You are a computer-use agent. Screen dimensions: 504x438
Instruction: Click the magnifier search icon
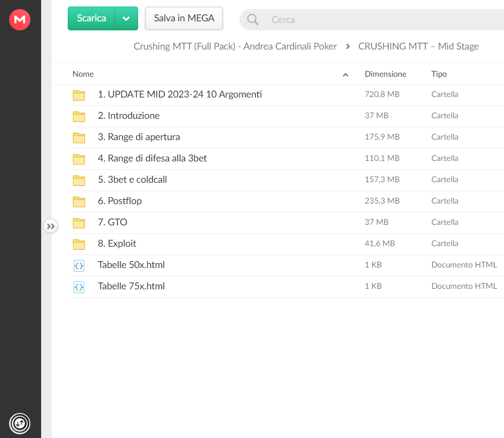tap(253, 20)
